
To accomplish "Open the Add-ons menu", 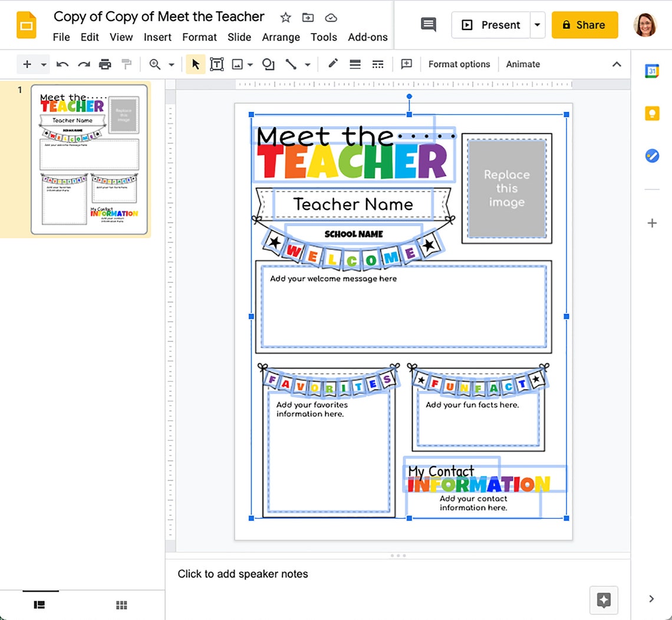I will tap(368, 37).
